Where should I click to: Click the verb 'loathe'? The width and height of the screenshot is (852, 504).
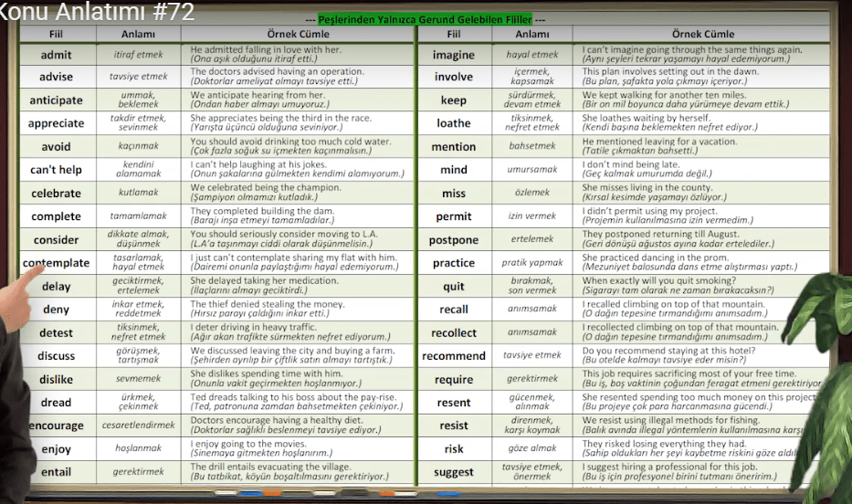pyautogui.click(x=454, y=123)
